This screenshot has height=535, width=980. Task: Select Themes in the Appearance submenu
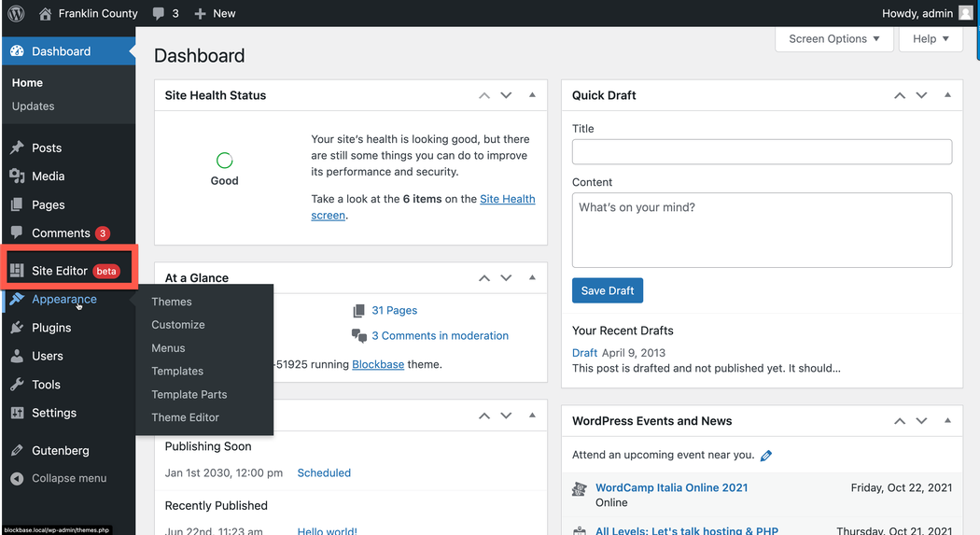click(172, 302)
